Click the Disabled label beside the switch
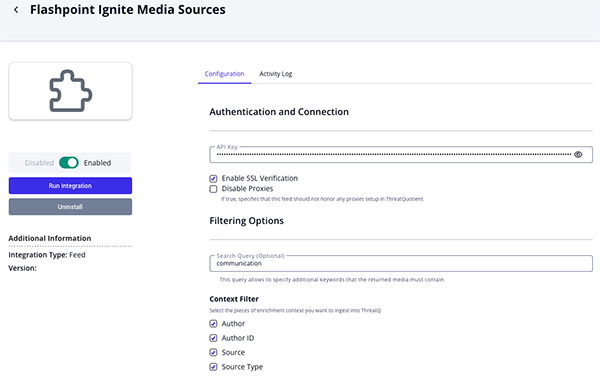The image size is (600, 376). [39, 163]
